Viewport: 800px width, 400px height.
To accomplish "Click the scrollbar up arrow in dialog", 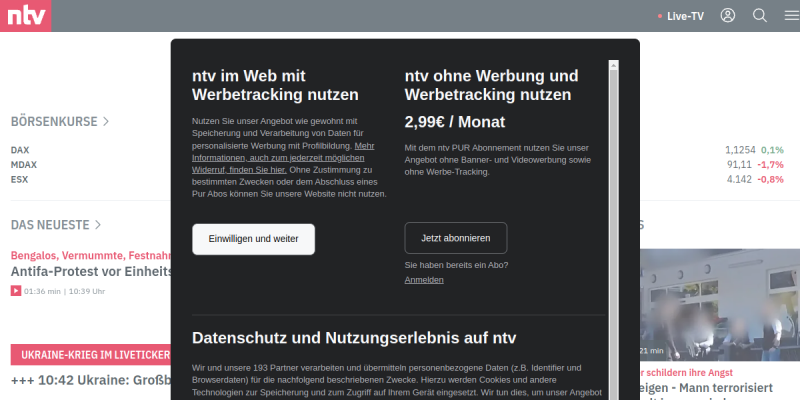I will click(x=613, y=65).
